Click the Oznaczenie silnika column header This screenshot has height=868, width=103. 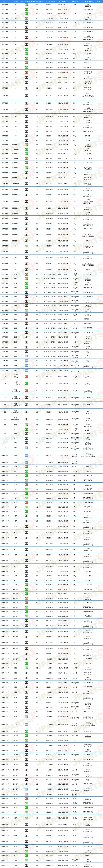tap(88, 1)
